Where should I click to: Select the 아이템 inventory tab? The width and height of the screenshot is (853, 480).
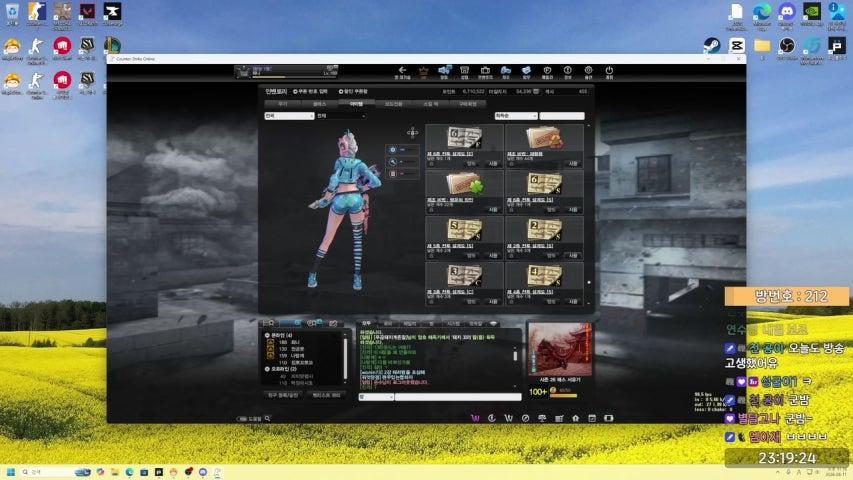click(356, 103)
